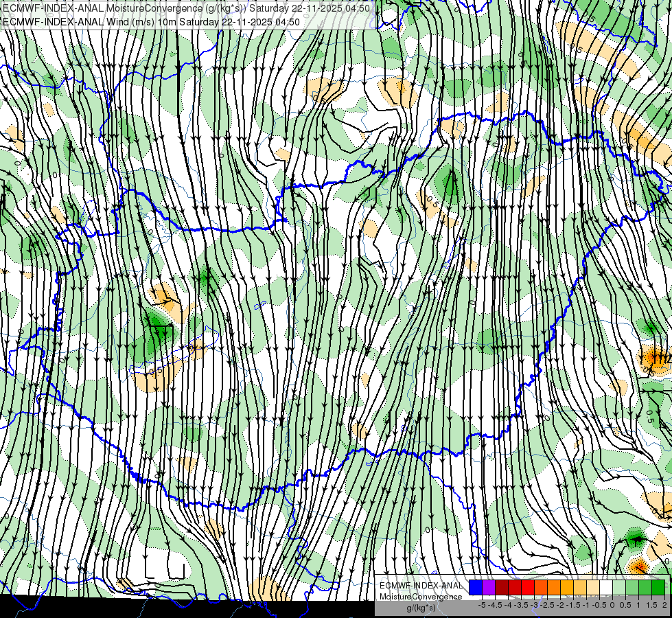The height and width of the screenshot is (618, 672).
Task: Pick the legend swatch between -4 and -3.5
Action: coord(515,587)
